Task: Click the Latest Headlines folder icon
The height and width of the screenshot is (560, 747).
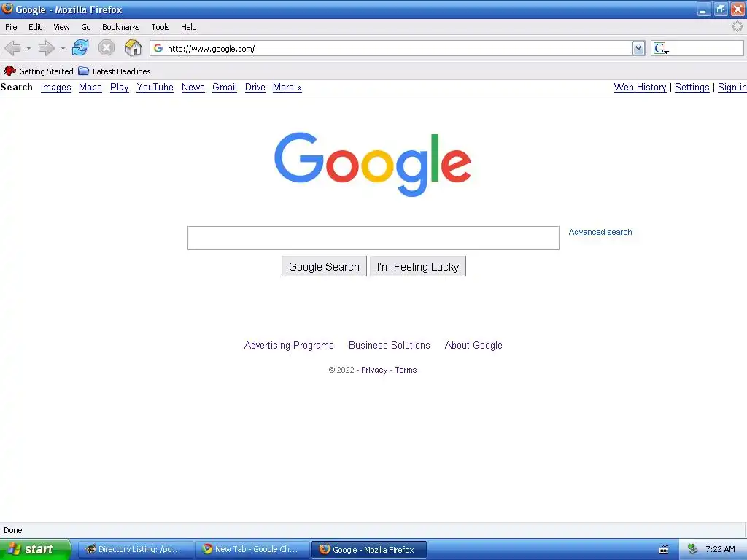Action: pyautogui.click(x=84, y=71)
